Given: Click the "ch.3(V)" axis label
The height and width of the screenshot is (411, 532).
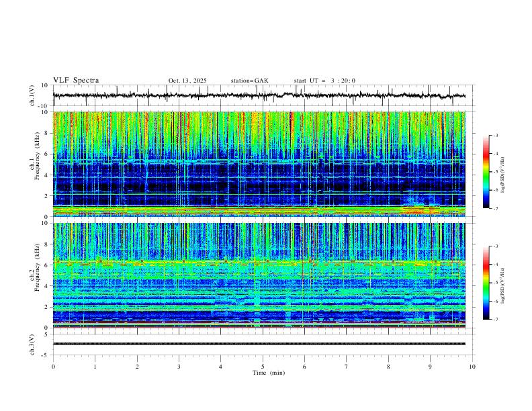Looking at the screenshot, I should 32,345.
